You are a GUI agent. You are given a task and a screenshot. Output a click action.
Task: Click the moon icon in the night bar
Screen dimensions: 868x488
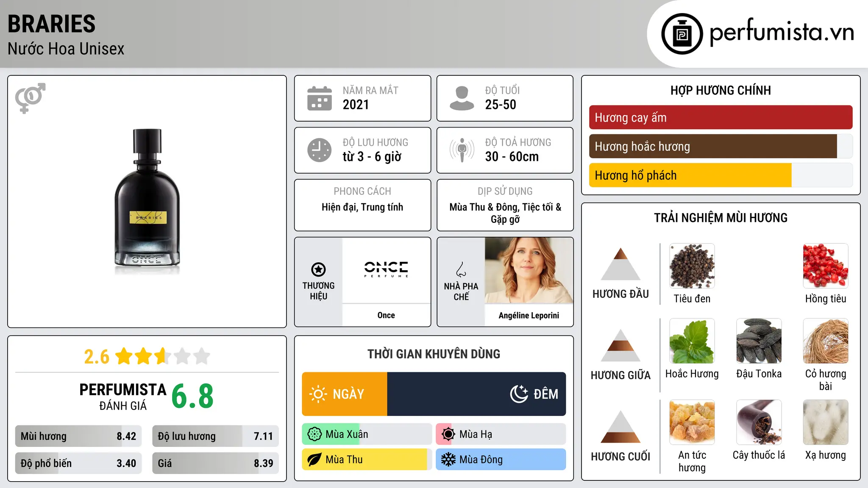[519, 394]
